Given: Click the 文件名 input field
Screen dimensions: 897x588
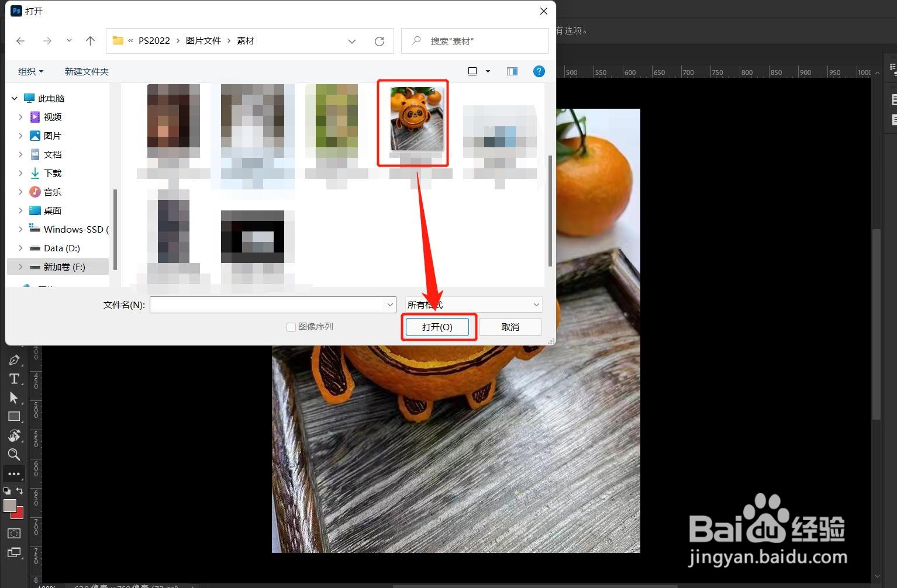Looking at the screenshot, I should [268, 305].
